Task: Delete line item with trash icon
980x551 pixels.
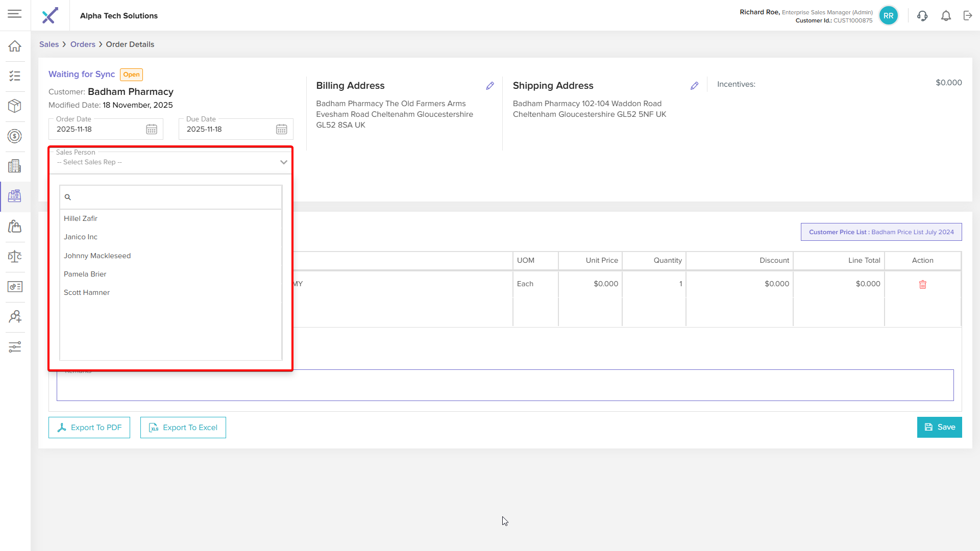Action: click(922, 285)
